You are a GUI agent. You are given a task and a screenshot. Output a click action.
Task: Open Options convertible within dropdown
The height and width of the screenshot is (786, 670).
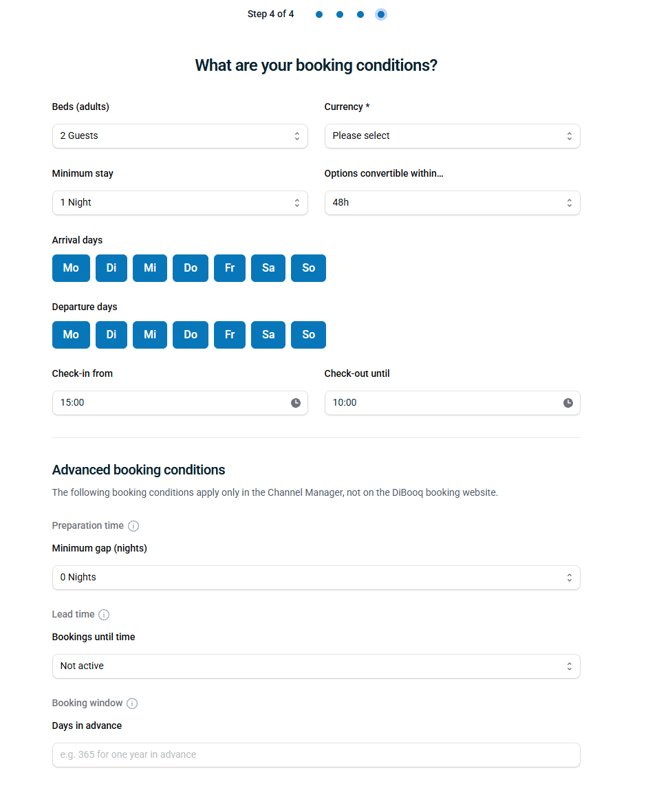click(x=452, y=203)
